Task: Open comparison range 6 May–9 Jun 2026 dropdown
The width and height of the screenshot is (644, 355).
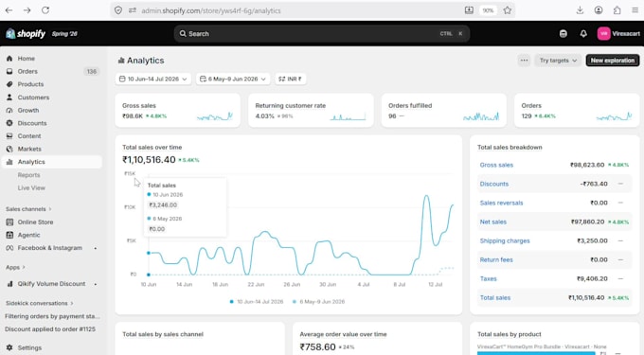Action: point(233,79)
